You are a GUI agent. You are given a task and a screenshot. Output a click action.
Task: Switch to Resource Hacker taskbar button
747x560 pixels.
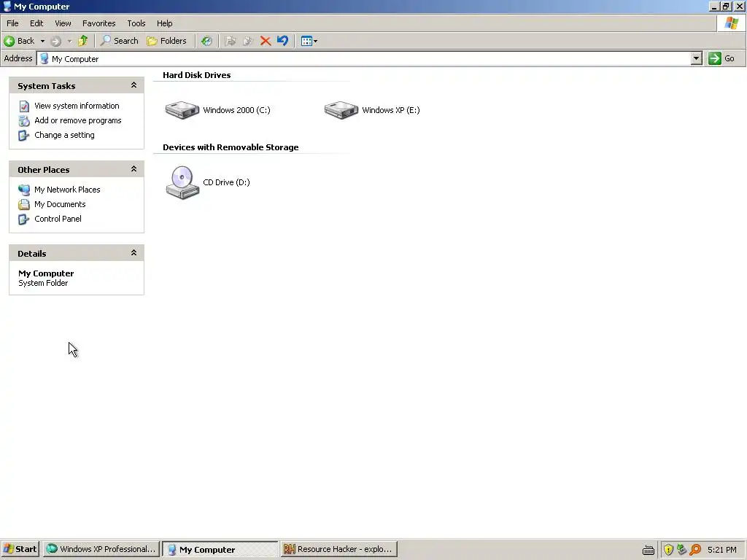tap(338, 549)
